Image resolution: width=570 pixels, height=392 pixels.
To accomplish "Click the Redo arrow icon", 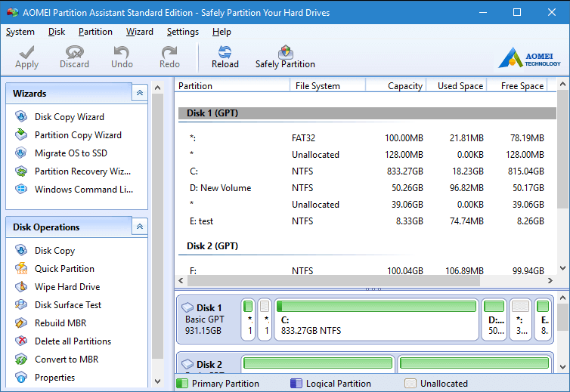I will [169, 52].
